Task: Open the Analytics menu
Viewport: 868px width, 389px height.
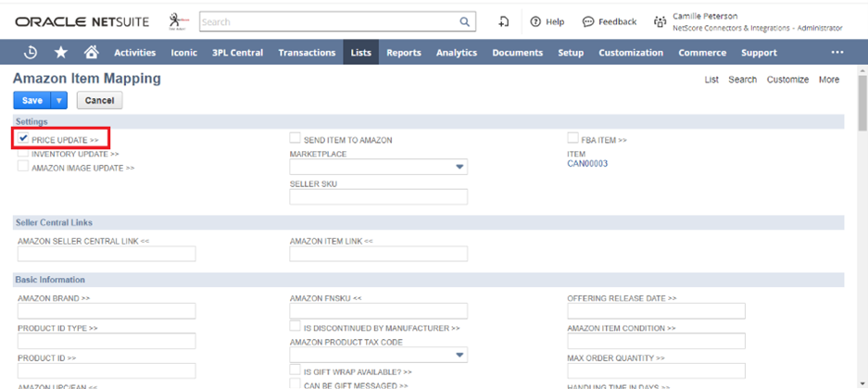Action: (457, 53)
